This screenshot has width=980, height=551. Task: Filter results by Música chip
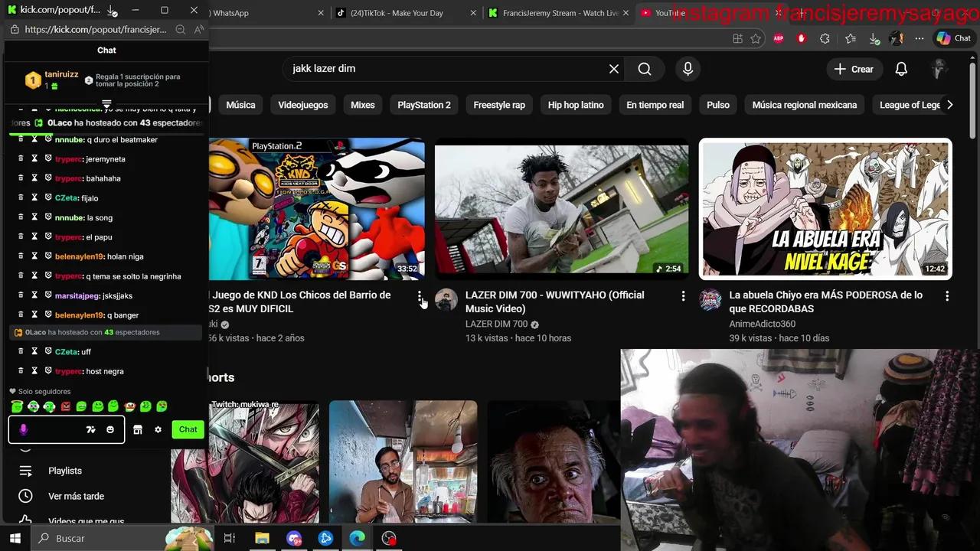coord(240,105)
